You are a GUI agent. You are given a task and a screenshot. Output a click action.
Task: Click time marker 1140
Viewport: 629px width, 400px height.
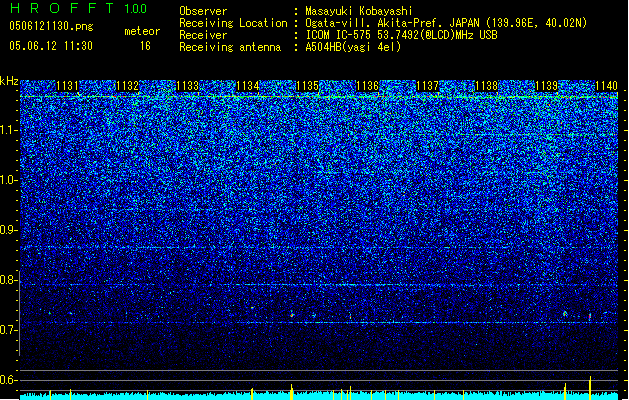606,85
